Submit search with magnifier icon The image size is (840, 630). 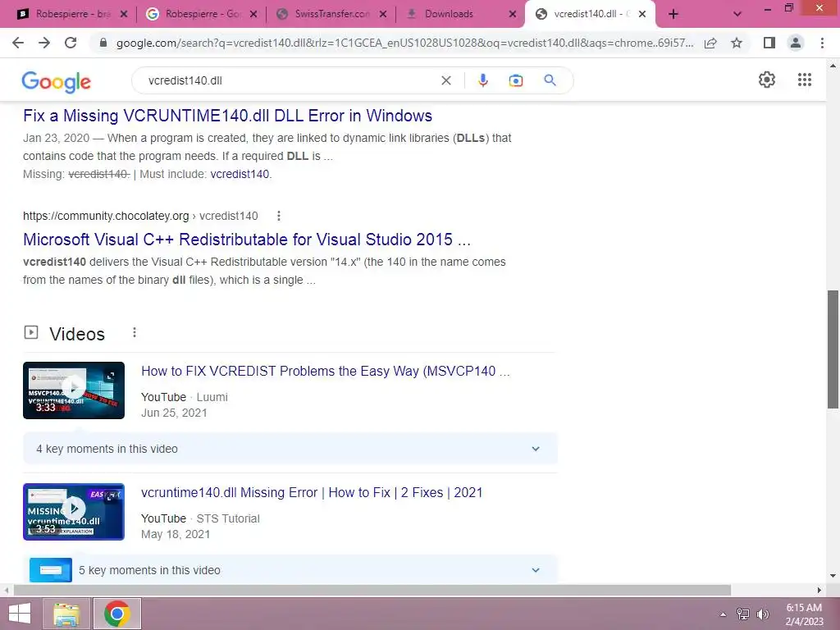click(550, 80)
